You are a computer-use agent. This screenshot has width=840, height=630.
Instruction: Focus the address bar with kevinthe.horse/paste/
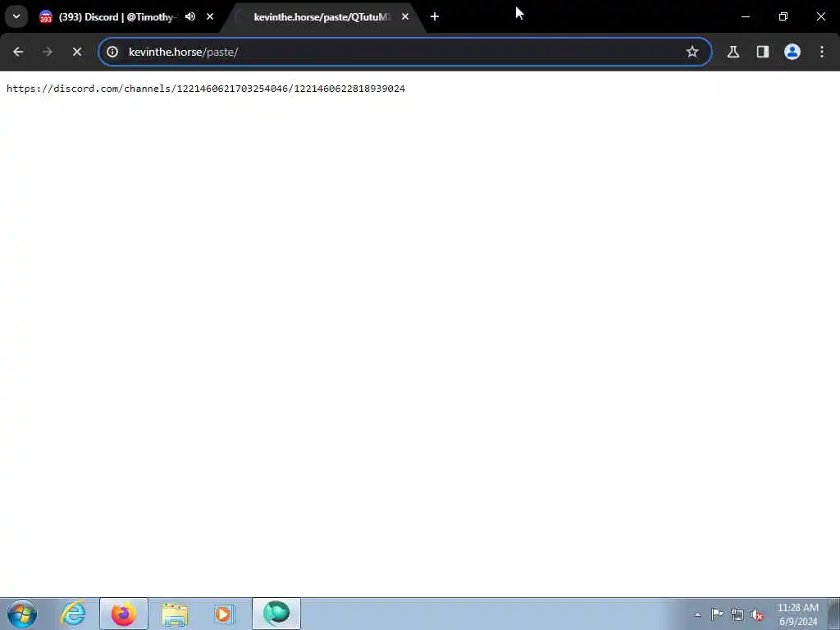404,52
